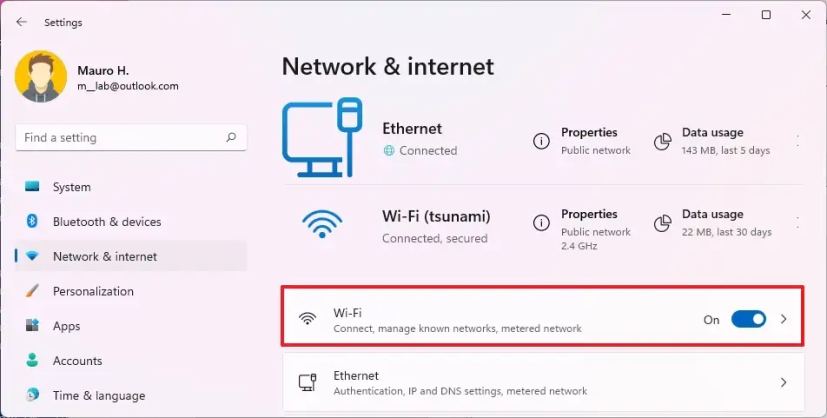Viewport: 827px width, 418px height.
Task: Click the Wi-Fi Properties info icon
Action: click(541, 223)
